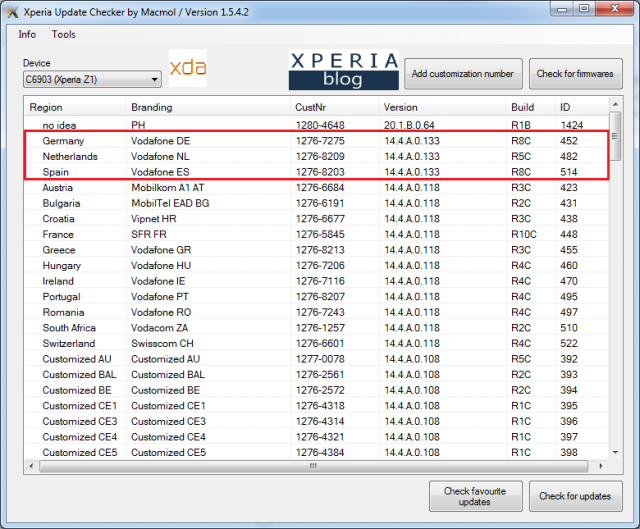Select the Hungary row
Viewport: 640px width, 529px height.
click(x=317, y=266)
